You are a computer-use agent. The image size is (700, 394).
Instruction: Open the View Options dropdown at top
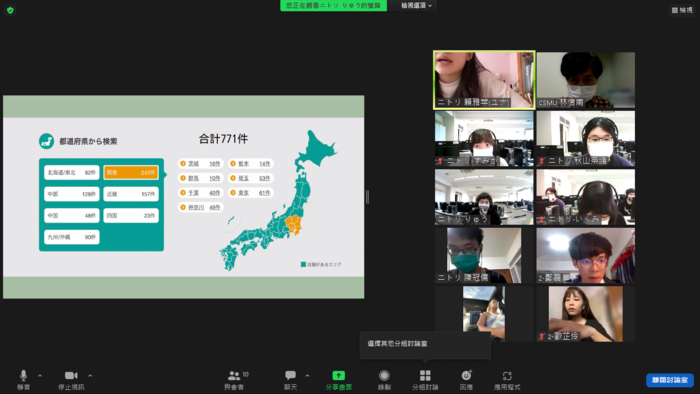(x=416, y=5)
